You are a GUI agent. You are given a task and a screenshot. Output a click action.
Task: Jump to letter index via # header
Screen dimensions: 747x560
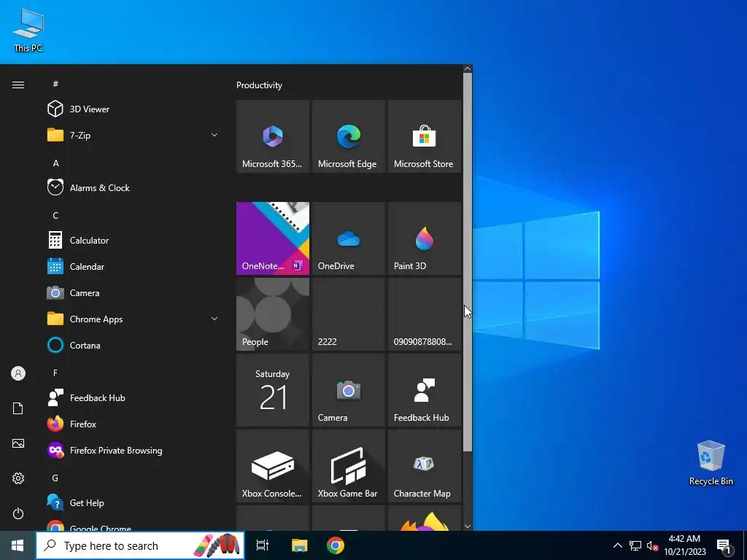[55, 84]
